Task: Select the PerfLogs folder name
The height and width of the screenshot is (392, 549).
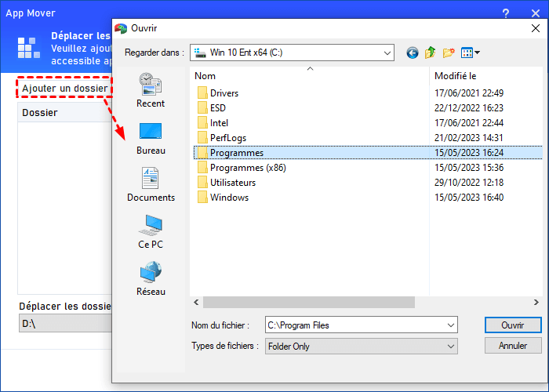Action: 228,138
